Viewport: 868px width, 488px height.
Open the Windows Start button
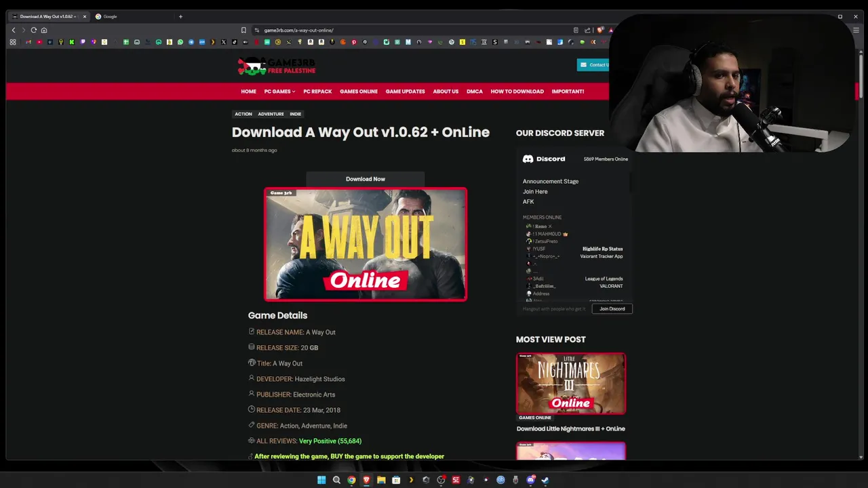click(x=321, y=480)
